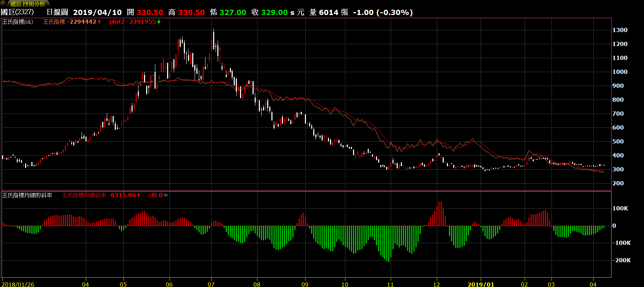Screen dimensions: 644x287
Task: Click the 1300 price level on right axis
Action: click(x=620, y=30)
